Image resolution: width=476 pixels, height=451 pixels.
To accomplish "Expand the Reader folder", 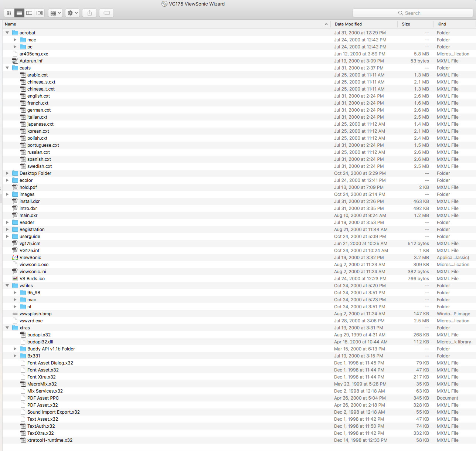I will click(x=7, y=223).
